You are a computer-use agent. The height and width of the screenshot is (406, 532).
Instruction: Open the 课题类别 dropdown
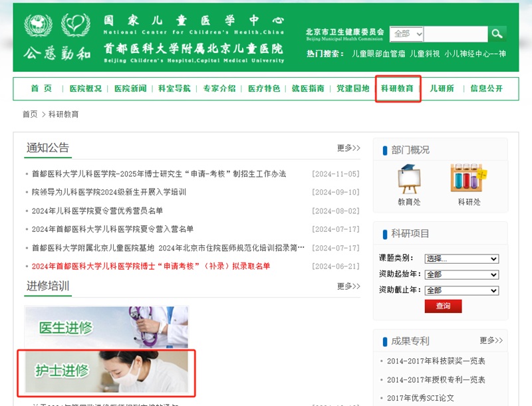[462, 258]
